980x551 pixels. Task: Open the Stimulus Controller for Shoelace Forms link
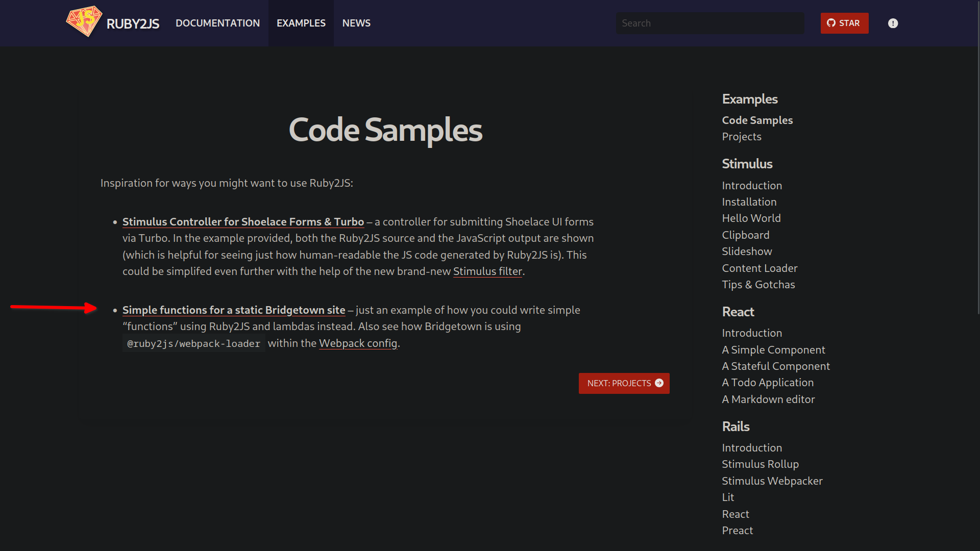click(243, 221)
